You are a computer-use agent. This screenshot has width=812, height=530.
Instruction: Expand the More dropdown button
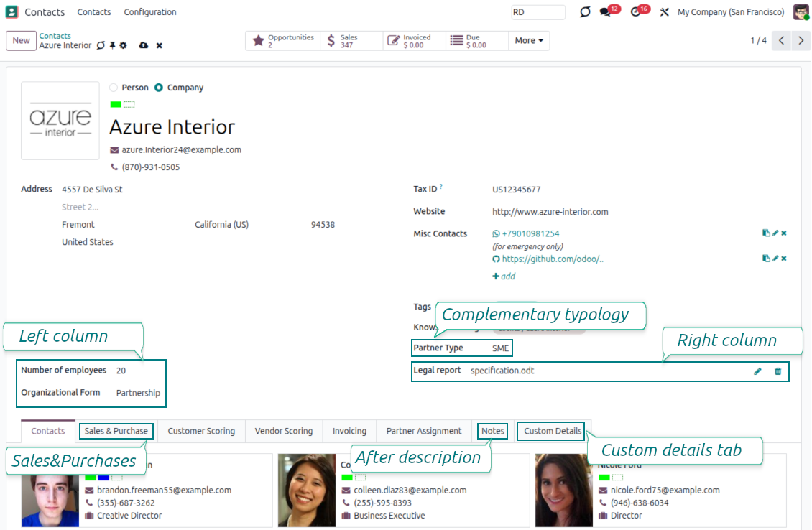tap(528, 41)
